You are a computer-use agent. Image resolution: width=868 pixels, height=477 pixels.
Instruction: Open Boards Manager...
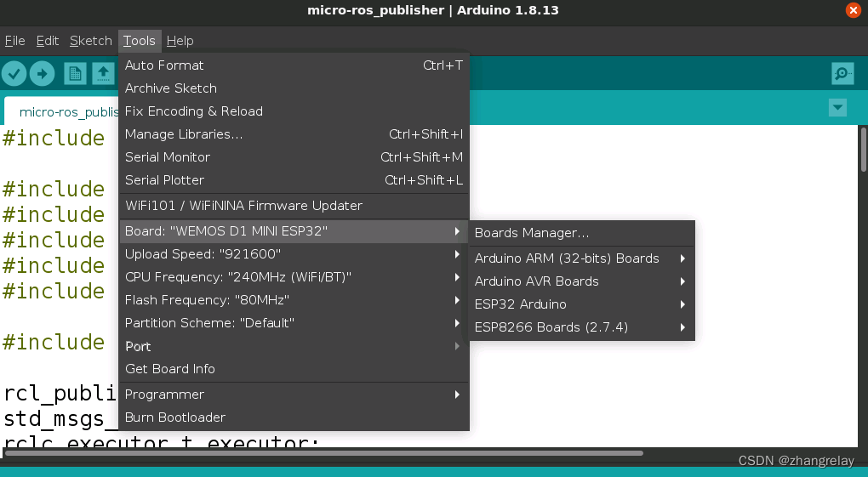pyautogui.click(x=582, y=233)
